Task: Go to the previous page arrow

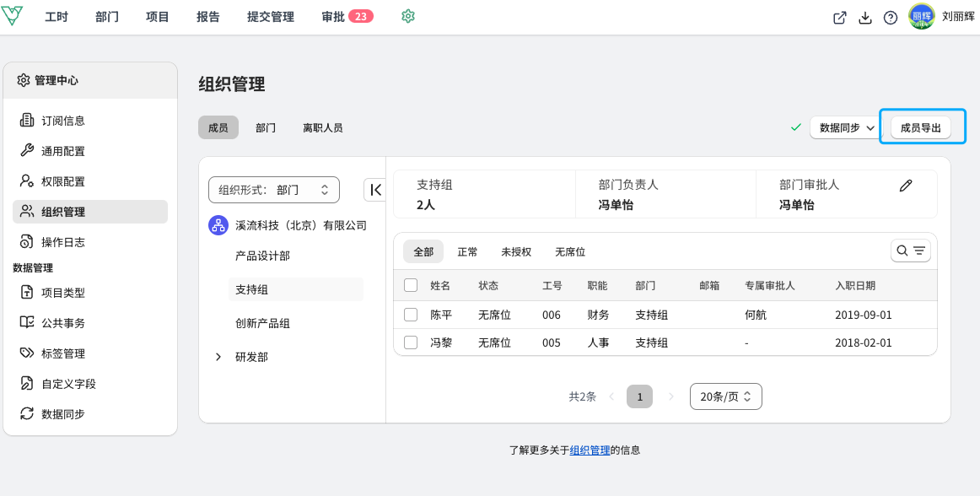Action: coord(612,396)
